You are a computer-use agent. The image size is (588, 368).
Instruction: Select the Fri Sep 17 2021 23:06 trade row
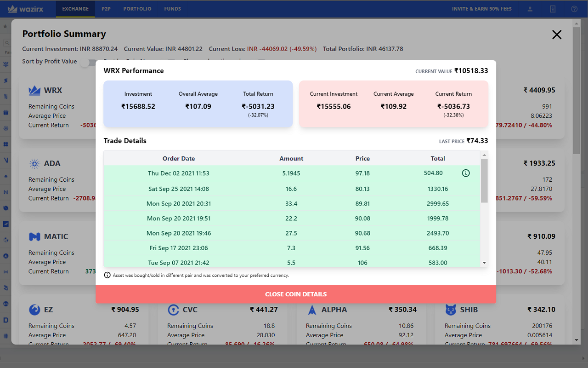[292, 248]
